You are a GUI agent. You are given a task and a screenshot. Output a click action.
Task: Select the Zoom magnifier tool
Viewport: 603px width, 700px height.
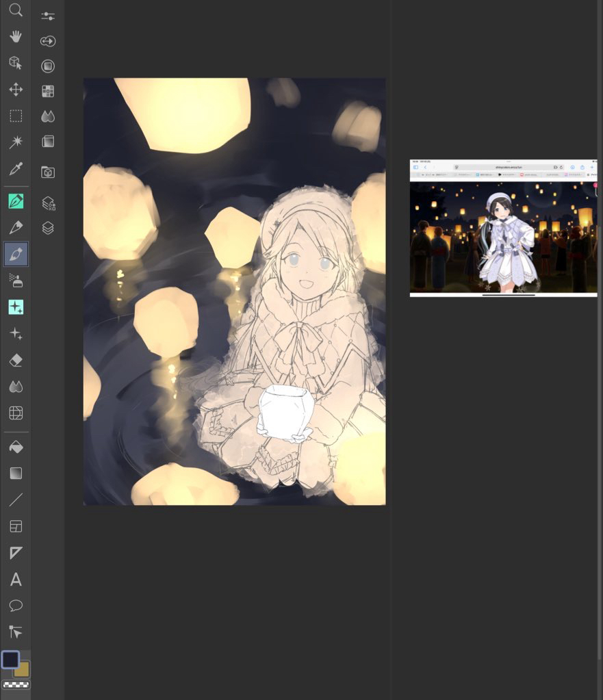click(x=15, y=10)
